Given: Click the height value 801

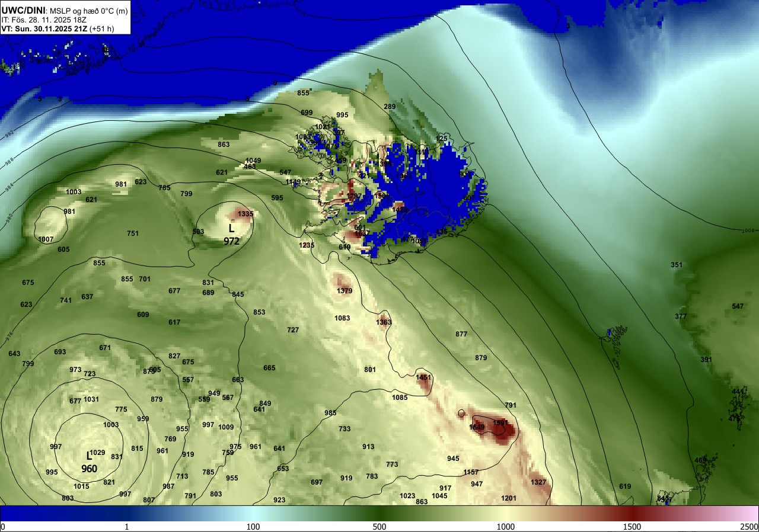Looking at the screenshot, I should pyautogui.click(x=370, y=370).
